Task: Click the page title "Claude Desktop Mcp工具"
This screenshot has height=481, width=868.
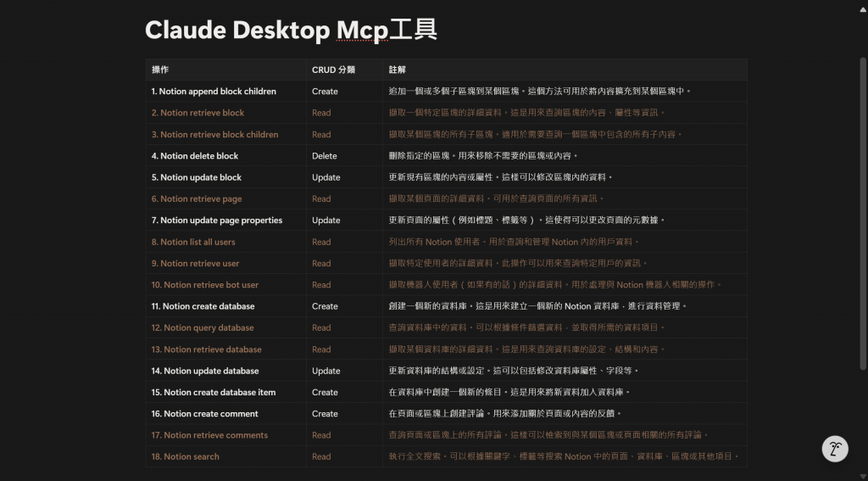Action: point(292,30)
